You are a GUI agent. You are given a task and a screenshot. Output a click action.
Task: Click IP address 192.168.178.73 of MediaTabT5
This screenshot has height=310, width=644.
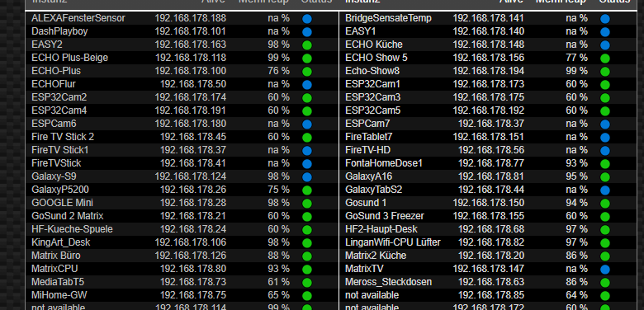tap(192, 282)
